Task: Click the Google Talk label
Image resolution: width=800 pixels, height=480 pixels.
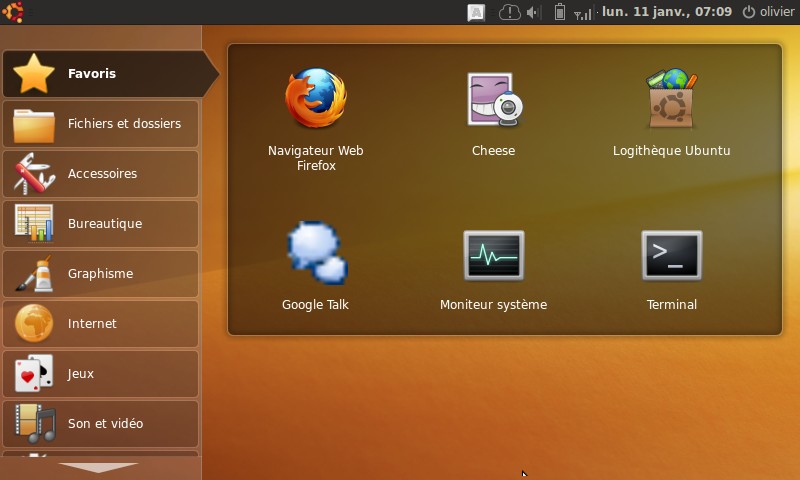Action: [315, 305]
